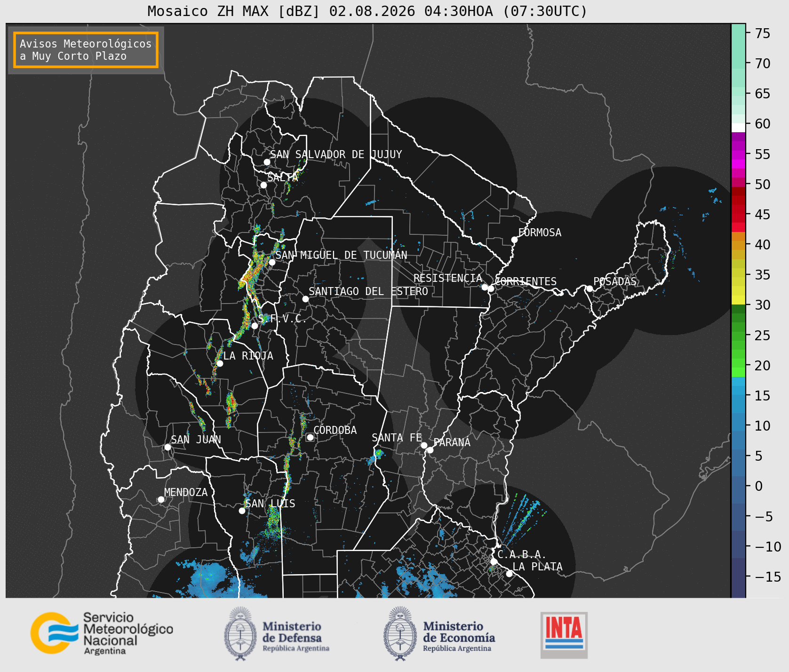Click the Servicio Meteorológico Nacional logo
This screenshot has width=789, height=672.
102,633
